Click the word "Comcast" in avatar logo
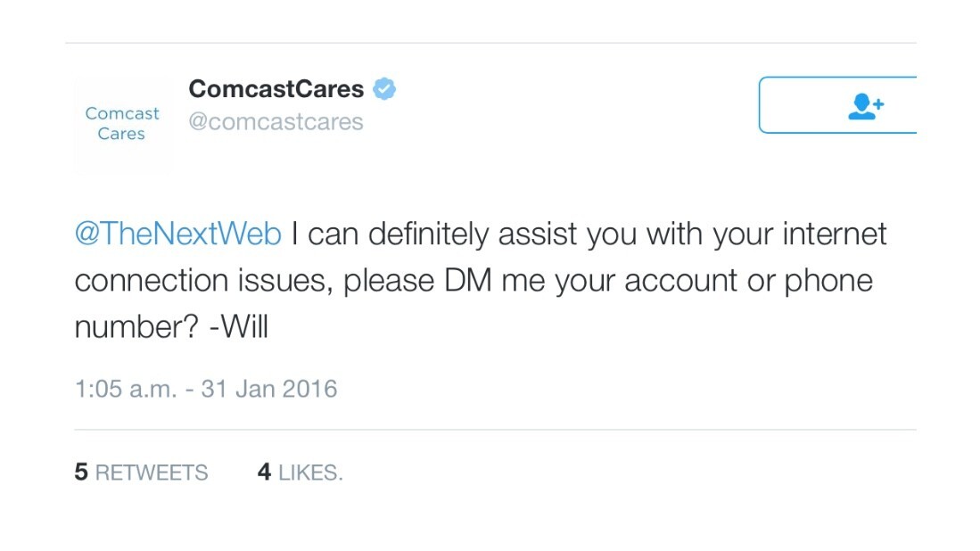 (x=122, y=114)
